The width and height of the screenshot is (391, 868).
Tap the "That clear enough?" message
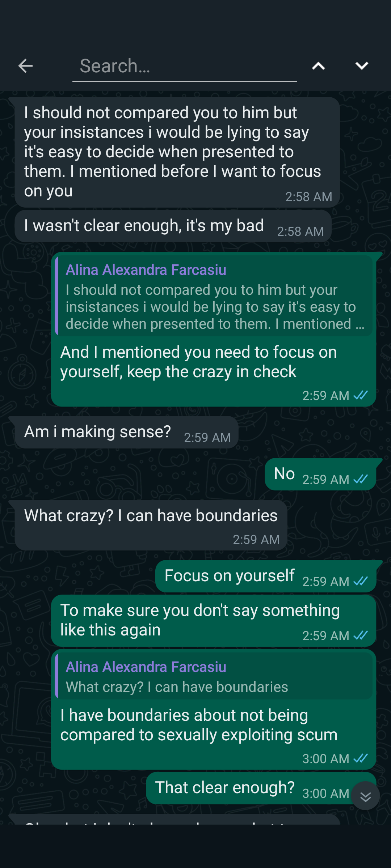225,788
